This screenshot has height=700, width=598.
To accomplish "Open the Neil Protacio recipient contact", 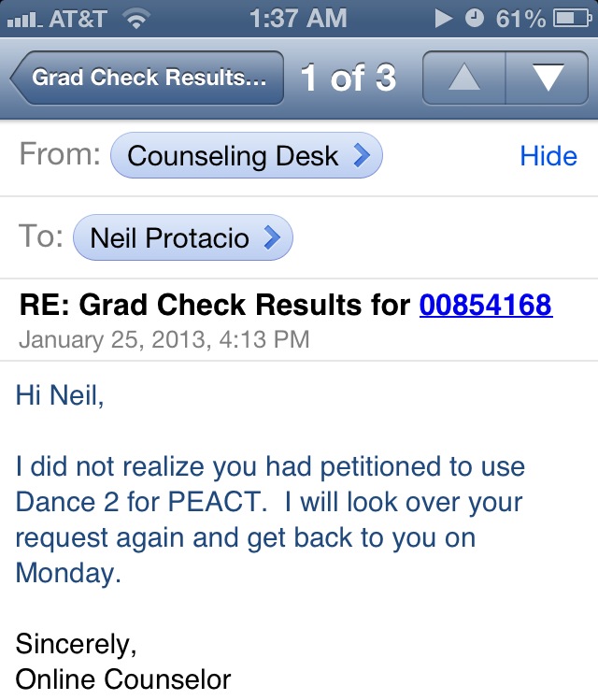I will click(x=170, y=237).
